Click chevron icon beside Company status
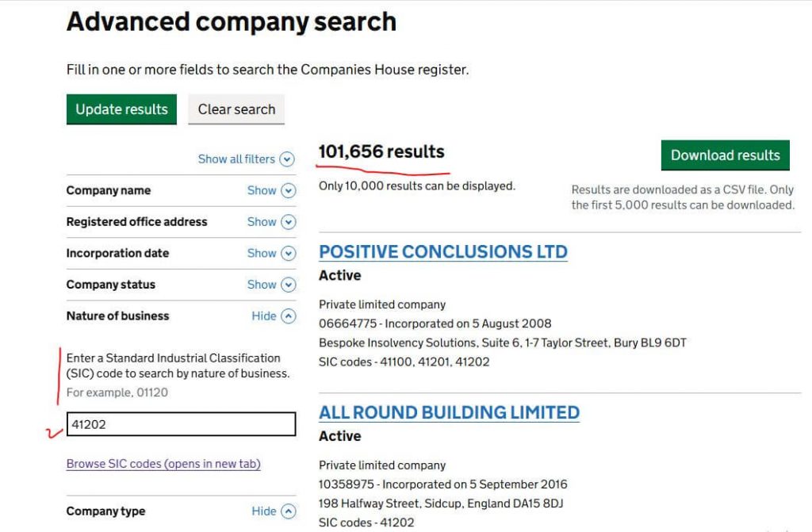 click(289, 285)
